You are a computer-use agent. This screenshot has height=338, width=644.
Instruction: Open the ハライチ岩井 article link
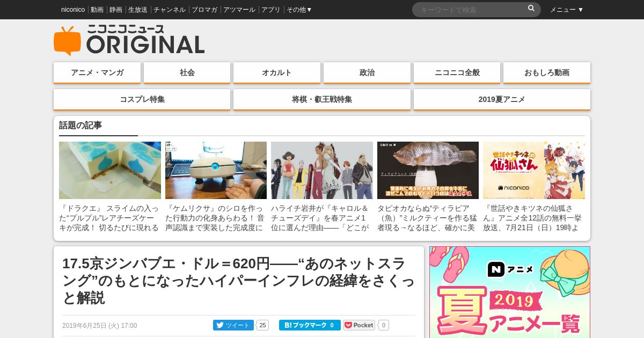tap(322, 217)
